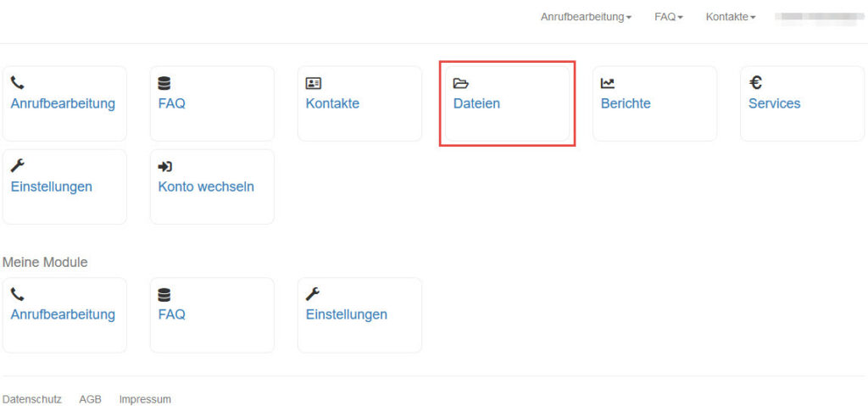Click the database icon under Meine Module
The height and width of the screenshot is (406, 868).
[164, 295]
